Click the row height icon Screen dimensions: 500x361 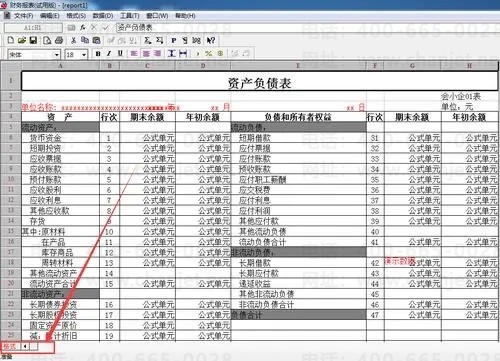click(172, 53)
